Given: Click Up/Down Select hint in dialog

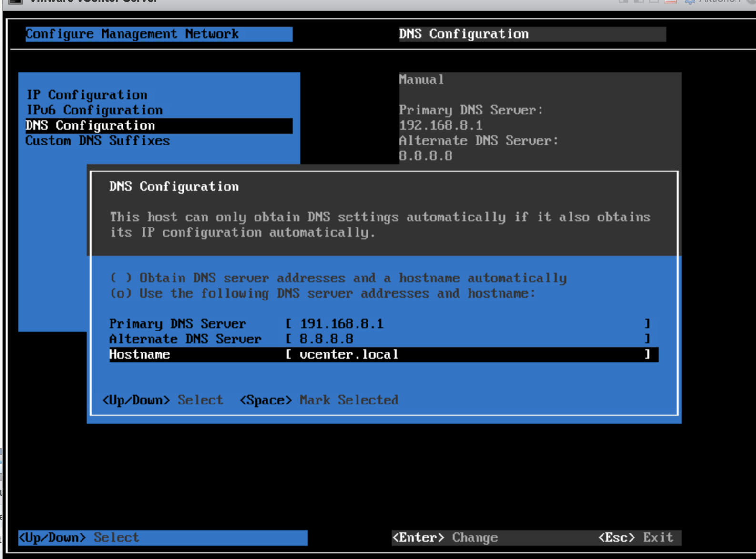Looking at the screenshot, I should point(163,400).
